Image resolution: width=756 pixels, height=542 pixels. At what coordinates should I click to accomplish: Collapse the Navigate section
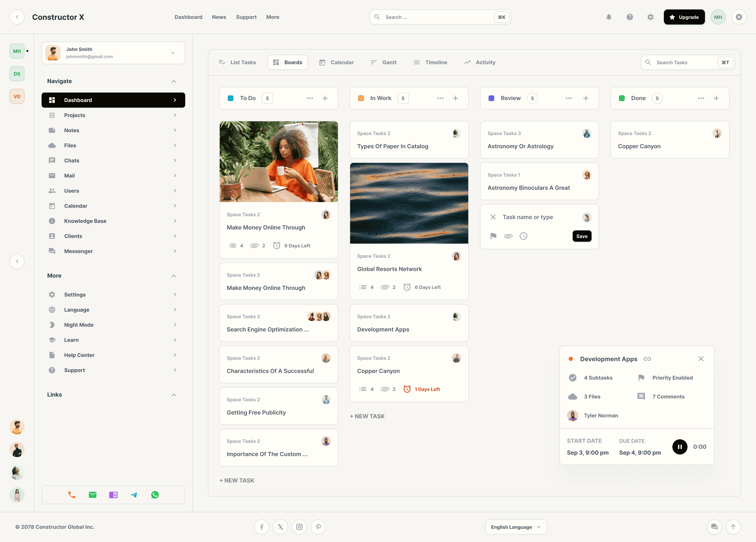pyautogui.click(x=173, y=81)
